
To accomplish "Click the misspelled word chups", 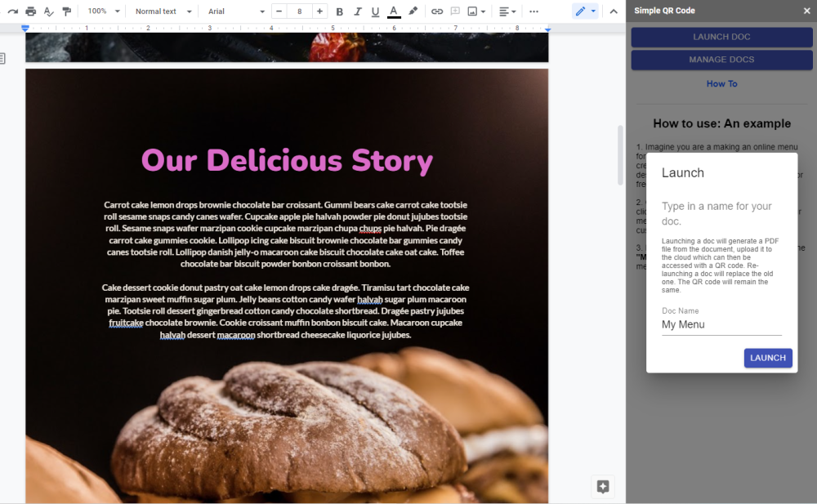I will pos(370,228).
